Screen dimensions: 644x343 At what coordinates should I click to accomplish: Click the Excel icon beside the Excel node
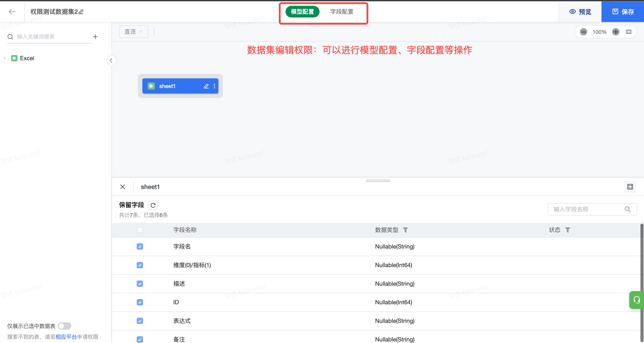point(14,58)
